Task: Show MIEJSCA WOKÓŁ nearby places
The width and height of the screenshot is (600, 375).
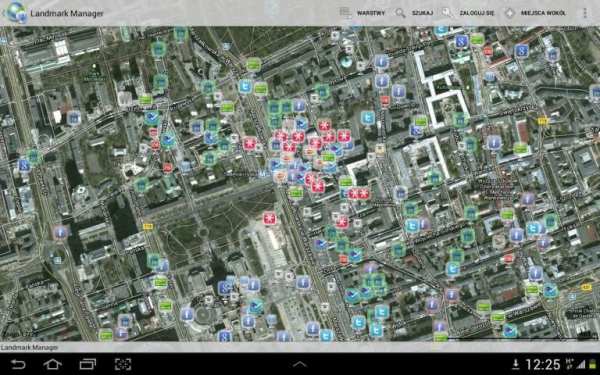Action: (535, 13)
